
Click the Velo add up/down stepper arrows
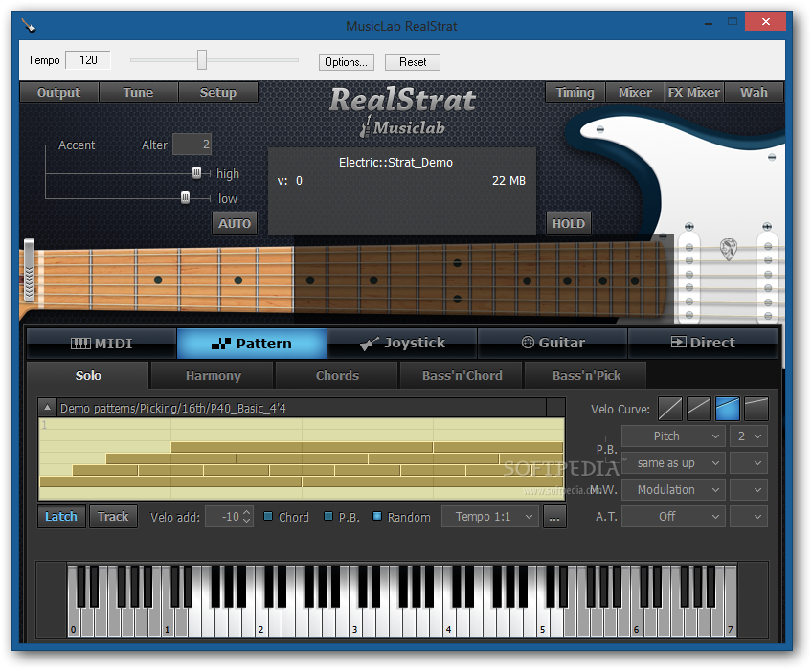[x=246, y=517]
